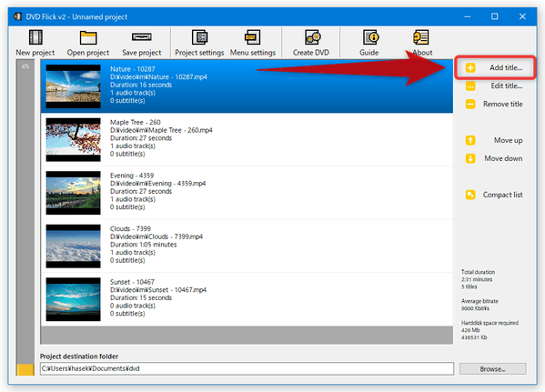Screen dimensions: 545x392
Task: Click the Create DVD icon
Action: pos(312,37)
